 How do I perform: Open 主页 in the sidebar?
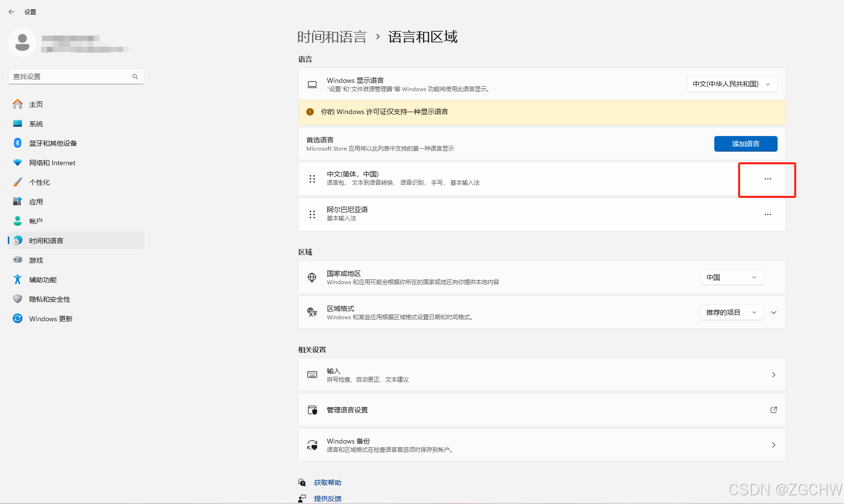pos(76,104)
